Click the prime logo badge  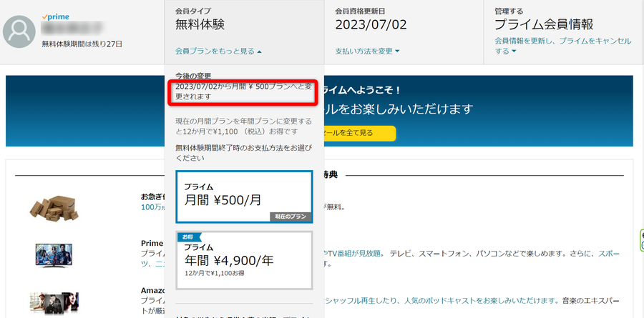(55, 17)
